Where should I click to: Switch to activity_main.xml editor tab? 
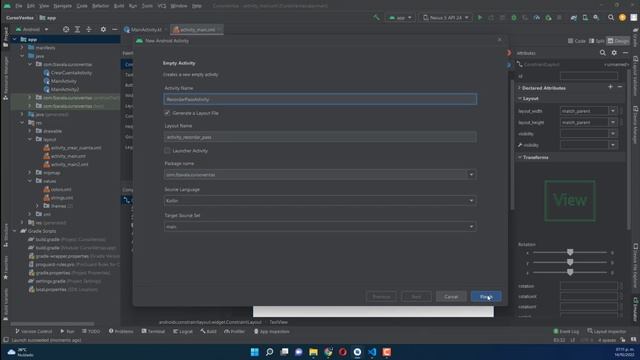tap(197, 30)
